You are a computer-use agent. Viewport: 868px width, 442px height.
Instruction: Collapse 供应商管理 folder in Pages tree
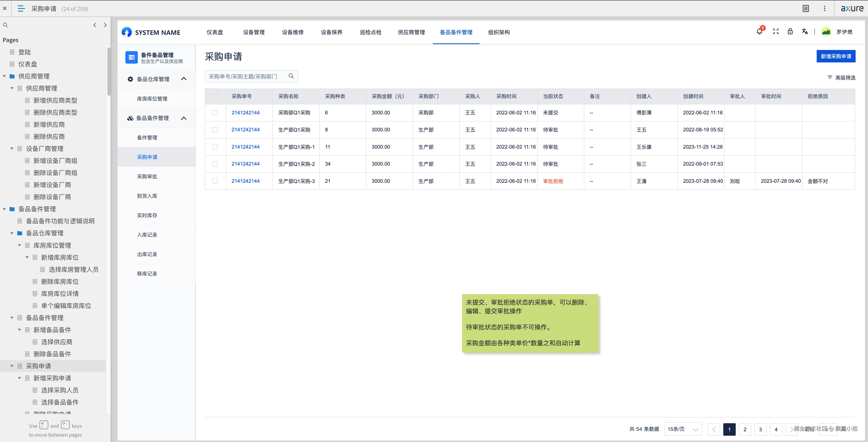click(x=4, y=76)
